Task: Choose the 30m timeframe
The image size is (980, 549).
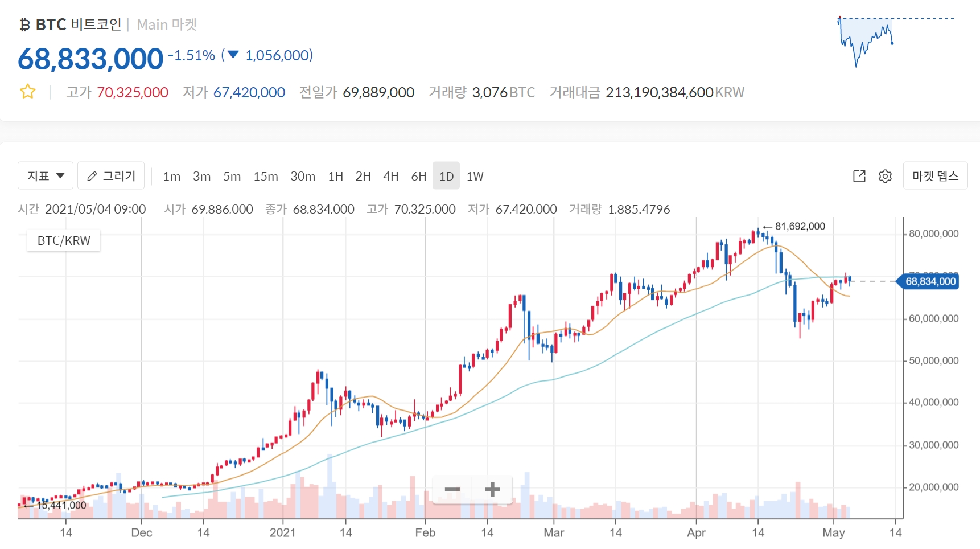Action: (303, 176)
